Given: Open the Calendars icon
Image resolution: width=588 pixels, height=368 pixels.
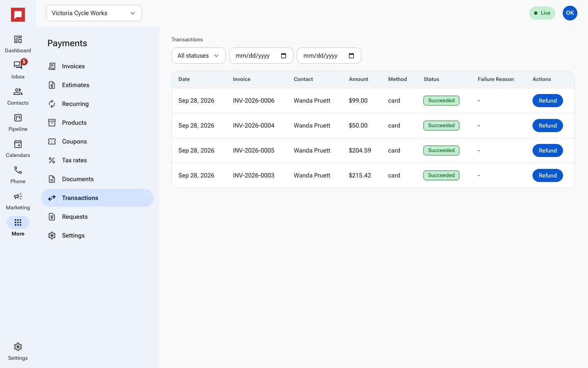Looking at the screenshot, I should point(18,144).
